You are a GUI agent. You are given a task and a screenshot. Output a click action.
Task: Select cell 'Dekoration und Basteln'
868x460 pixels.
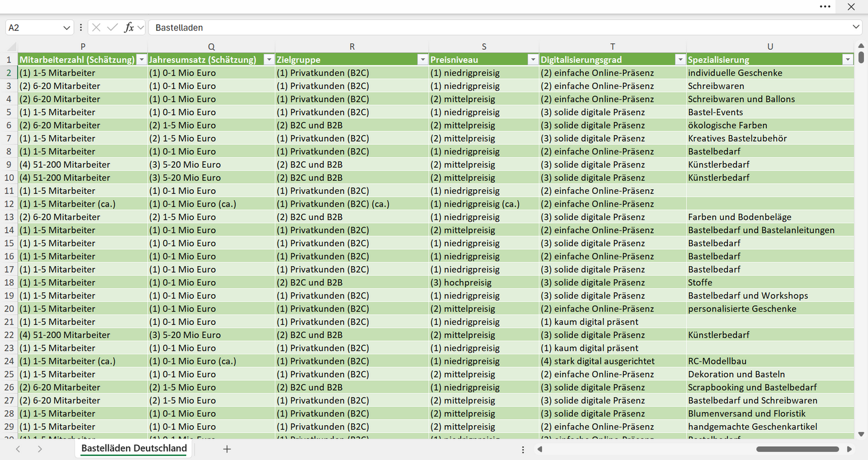tap(770, 374)
